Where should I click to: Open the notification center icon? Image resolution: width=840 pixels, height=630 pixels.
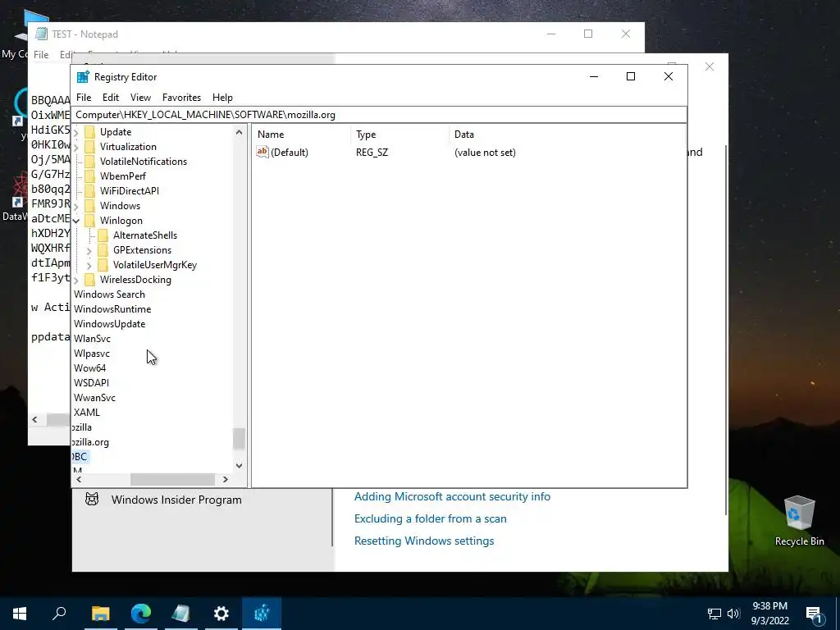[814, 614]
